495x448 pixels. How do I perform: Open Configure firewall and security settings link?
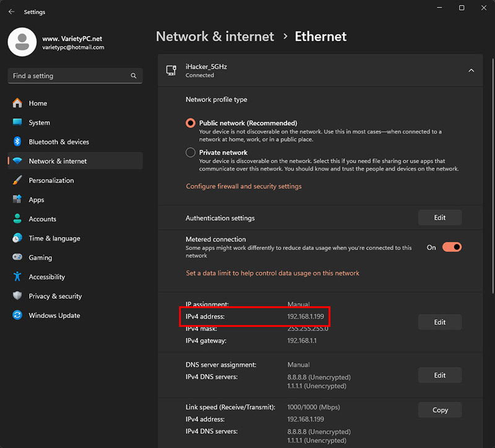pyautogui.click(x=244, y=186)
